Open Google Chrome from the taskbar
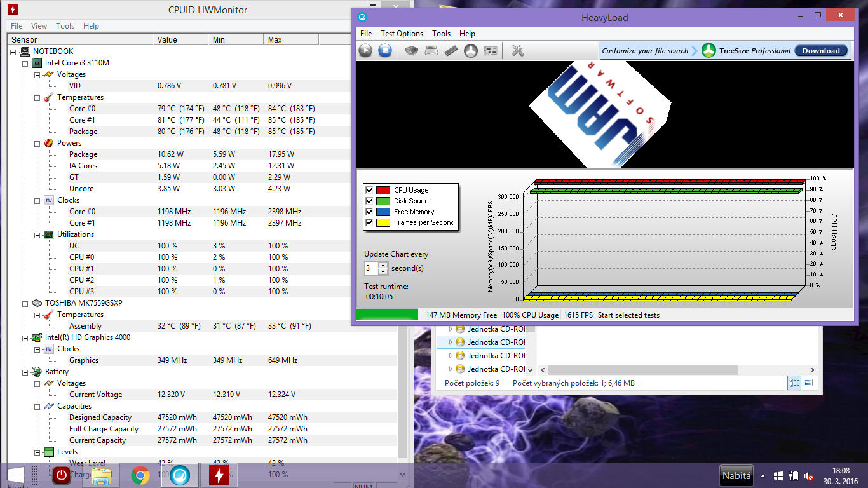868x488 pixels. 140,475
